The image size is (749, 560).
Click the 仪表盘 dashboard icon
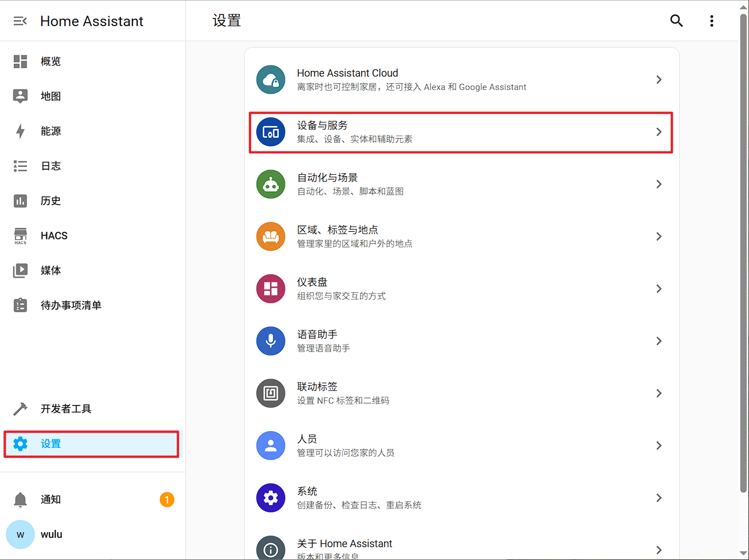pos(271,289)
